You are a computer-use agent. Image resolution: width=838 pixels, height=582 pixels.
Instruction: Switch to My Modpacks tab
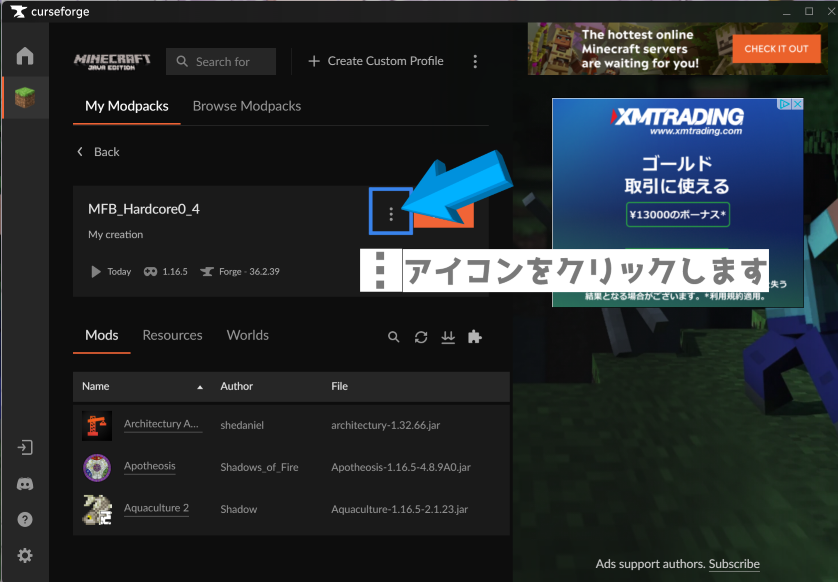[127, 106]
